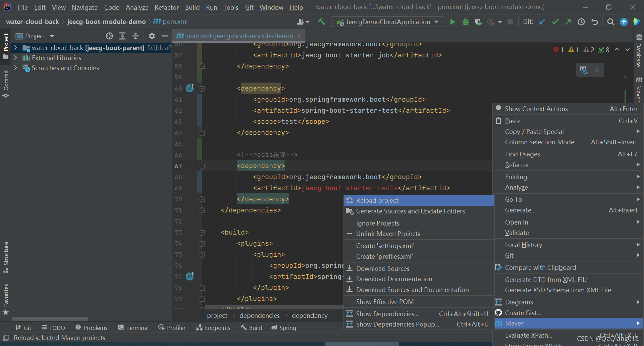Open Refactor submenu in context menu

pos(568,165)
